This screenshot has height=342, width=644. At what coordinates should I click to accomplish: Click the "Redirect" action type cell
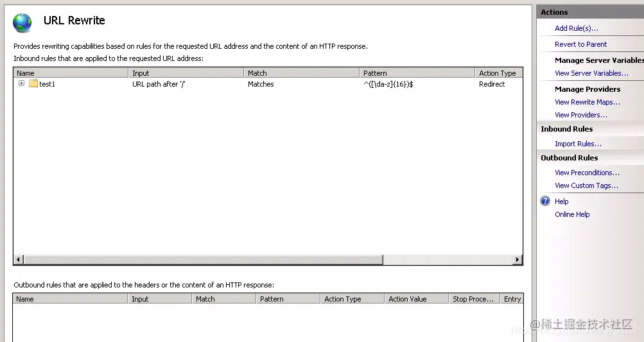point(492,84)
